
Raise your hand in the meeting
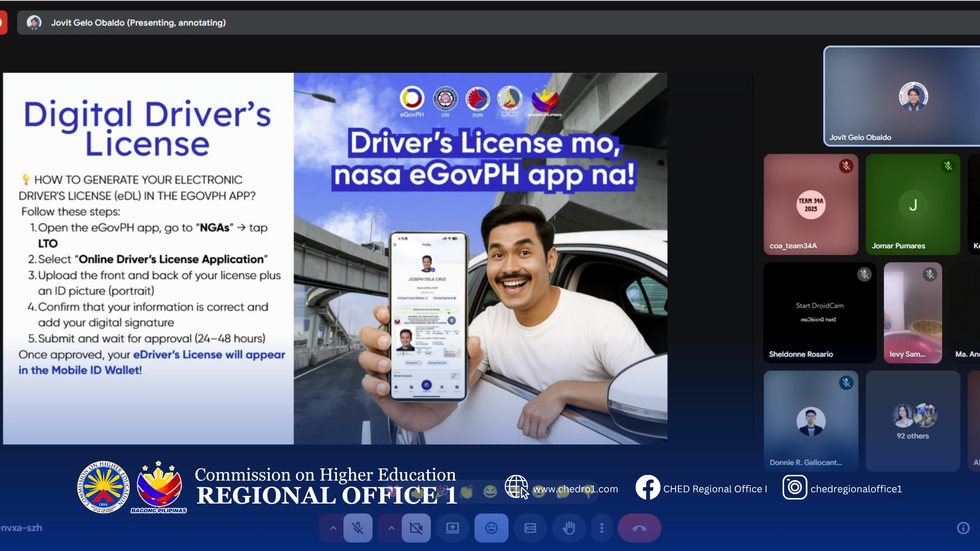tap(569, 528)
